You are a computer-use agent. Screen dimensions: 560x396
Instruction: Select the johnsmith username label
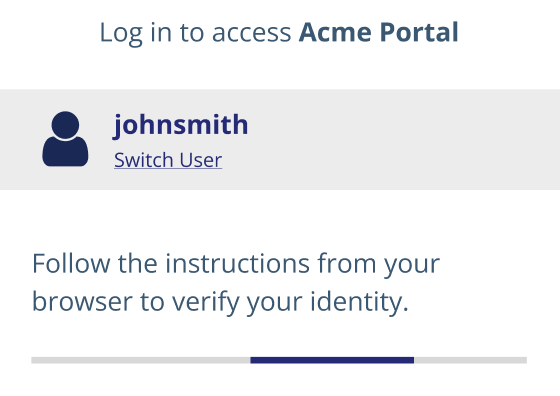point(180,125)
